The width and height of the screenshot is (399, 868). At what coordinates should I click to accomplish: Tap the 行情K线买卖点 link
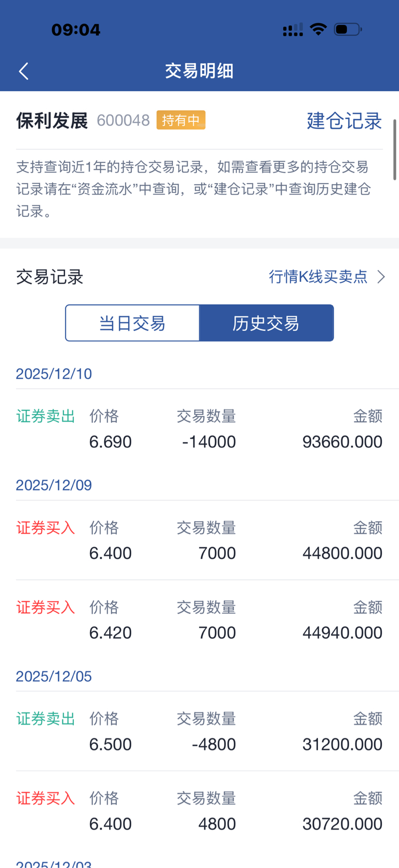tap(318, 277)
